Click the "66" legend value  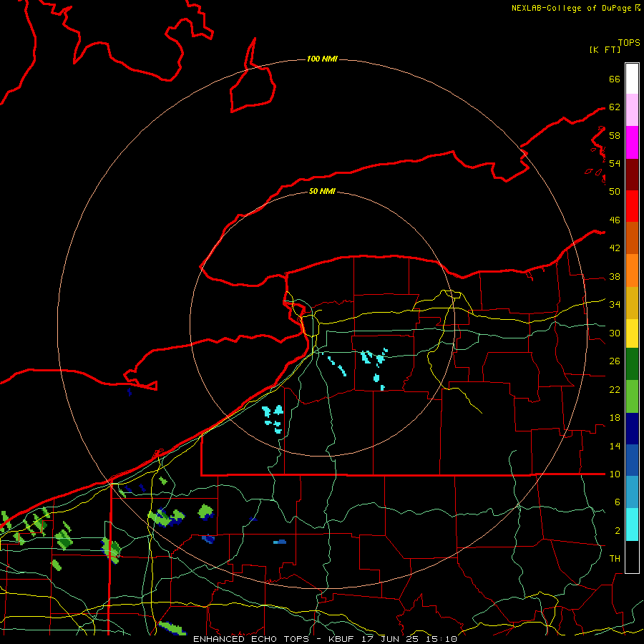point(615,79)
